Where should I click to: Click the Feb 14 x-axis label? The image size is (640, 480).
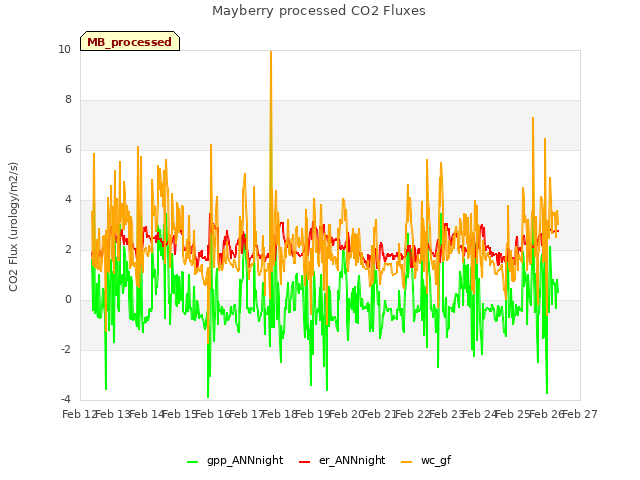[146, 414]
